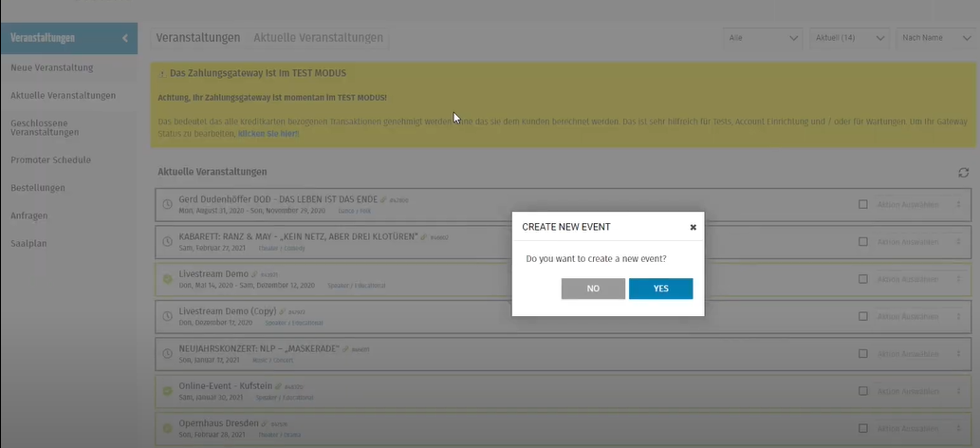980x448 pixels.
Task: Check the box for Online-Event - Kufstein
Action: pyautogui.click(x=862, y=390)
